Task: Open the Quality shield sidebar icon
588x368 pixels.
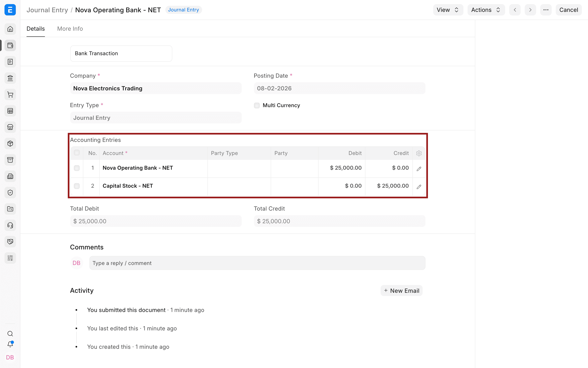Action: pos(10,193)
